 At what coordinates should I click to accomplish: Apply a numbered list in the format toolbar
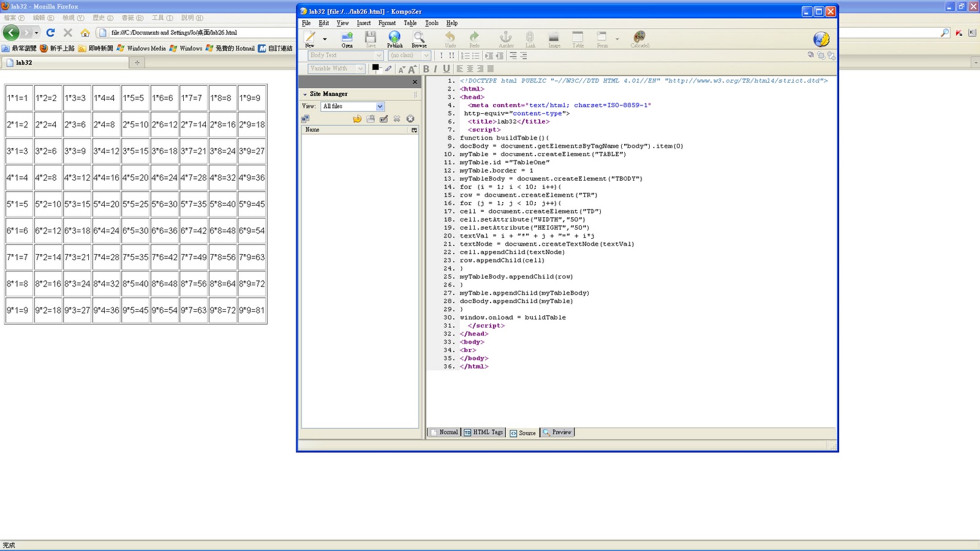(x=466, y=56)
